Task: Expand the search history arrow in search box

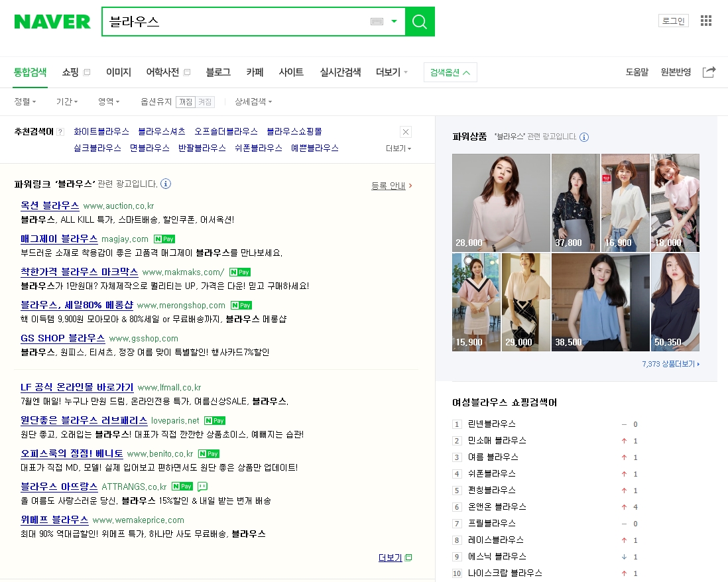Action: [x=394, y=21]
